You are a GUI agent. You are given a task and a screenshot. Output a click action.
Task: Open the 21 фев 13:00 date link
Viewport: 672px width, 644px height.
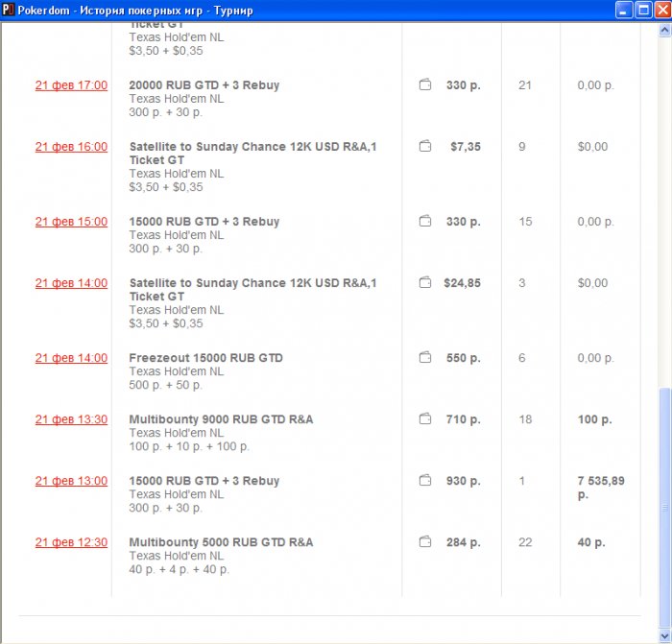tap(71, 481)
